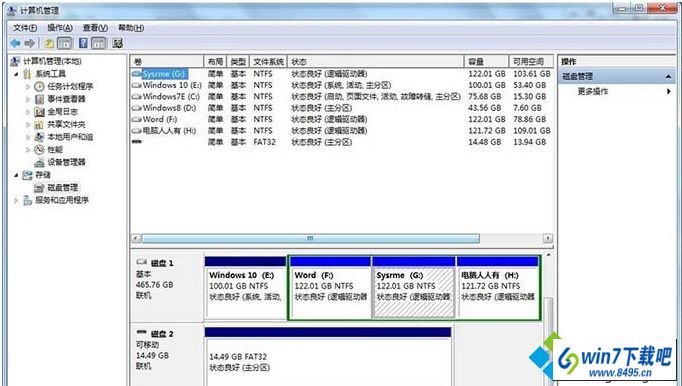Click the FAT32 file system cell

point(264,142)
